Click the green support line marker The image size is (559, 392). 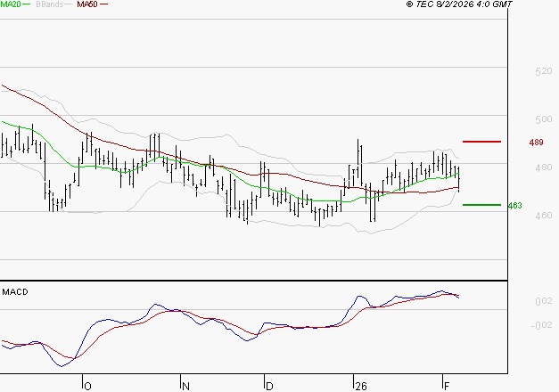tap(481, 205)
